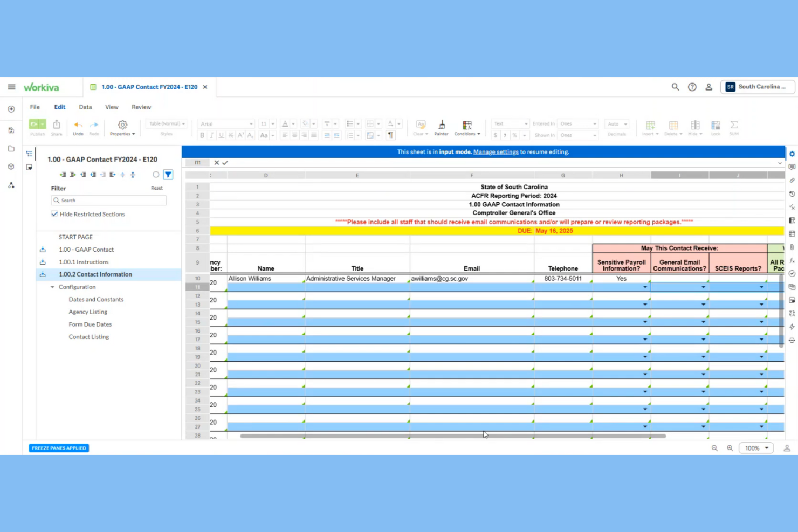Click the Create plus icon in left rail
Screen dimensions: 798x532
pyautogui.click(x=11, y=109)
